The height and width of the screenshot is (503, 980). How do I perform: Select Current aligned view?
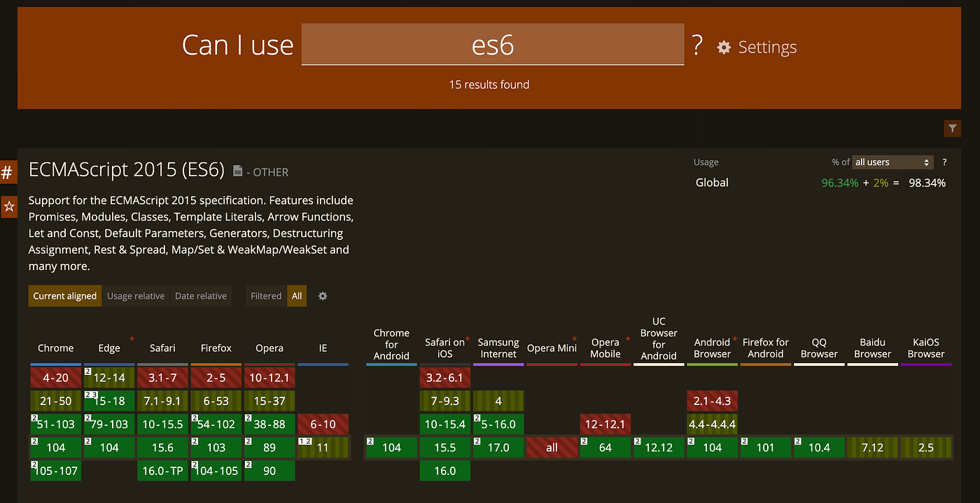point(65,296)
